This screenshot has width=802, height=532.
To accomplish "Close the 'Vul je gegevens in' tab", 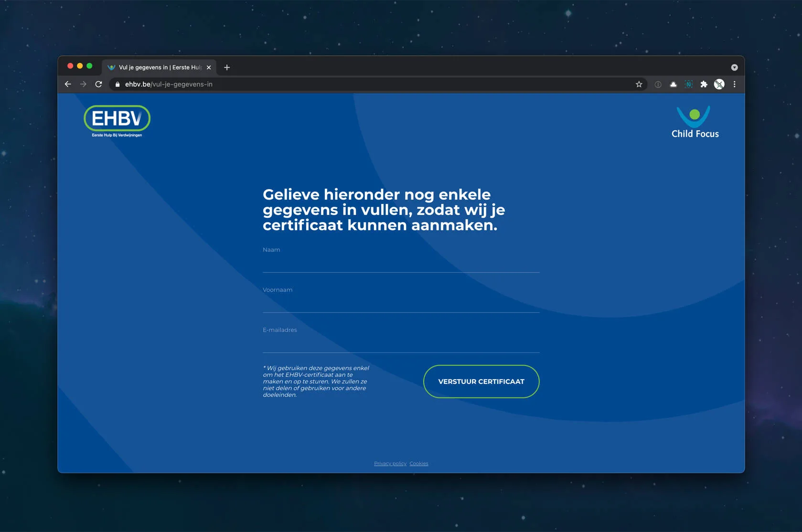I will click(x=209, y=67).
